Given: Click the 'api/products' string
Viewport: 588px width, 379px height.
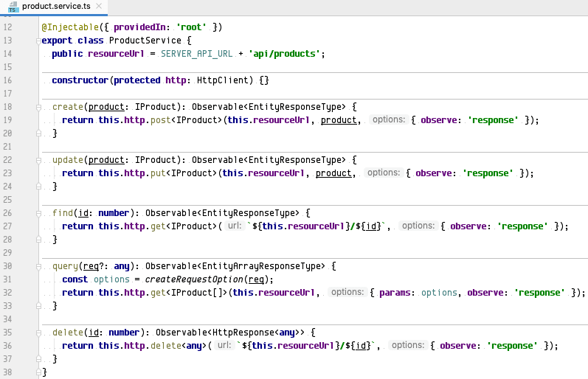Looking at the screenshot, I should tap(284, 54).
